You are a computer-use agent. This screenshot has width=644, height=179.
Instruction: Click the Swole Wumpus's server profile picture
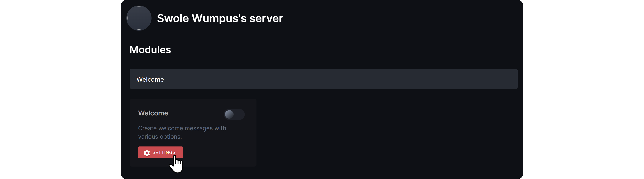[x=139, y=18]
